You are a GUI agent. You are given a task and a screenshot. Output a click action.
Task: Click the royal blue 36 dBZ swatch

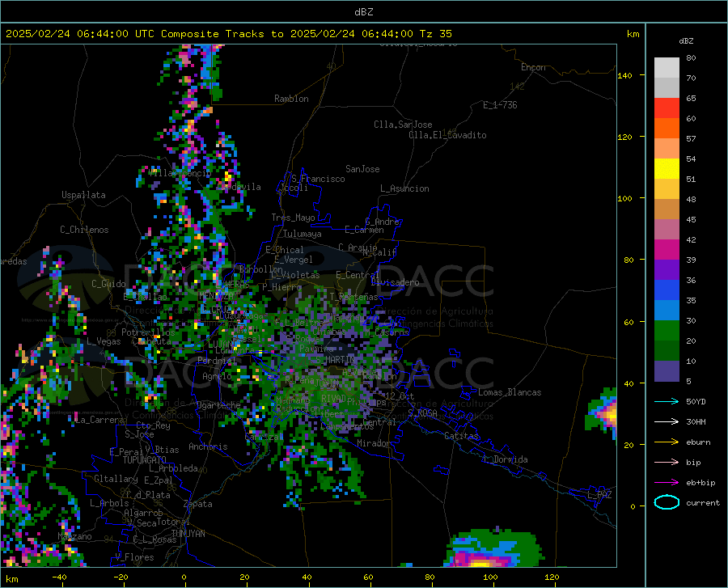667,290
